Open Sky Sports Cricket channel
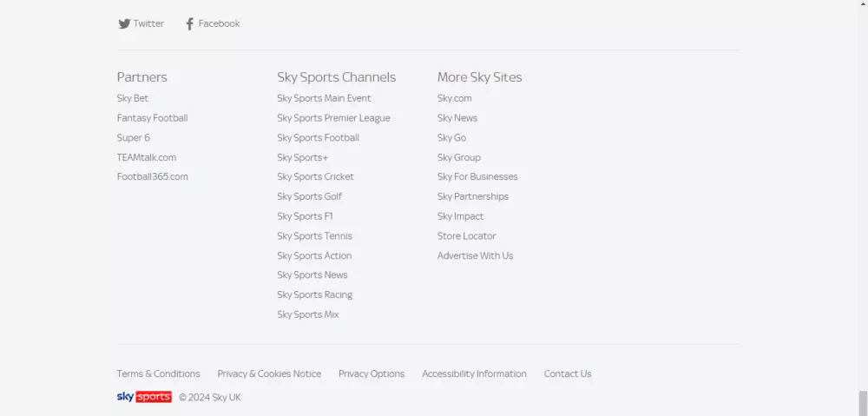This screenshot has width=868, height=416. click(x=316, y=176)
